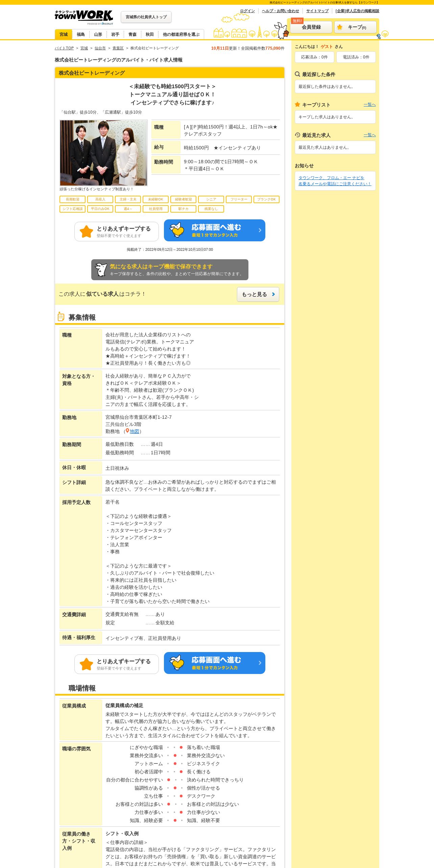Click the 高収入 tag
This screenshot has height=868, width=434.
[x=100, y=199]
